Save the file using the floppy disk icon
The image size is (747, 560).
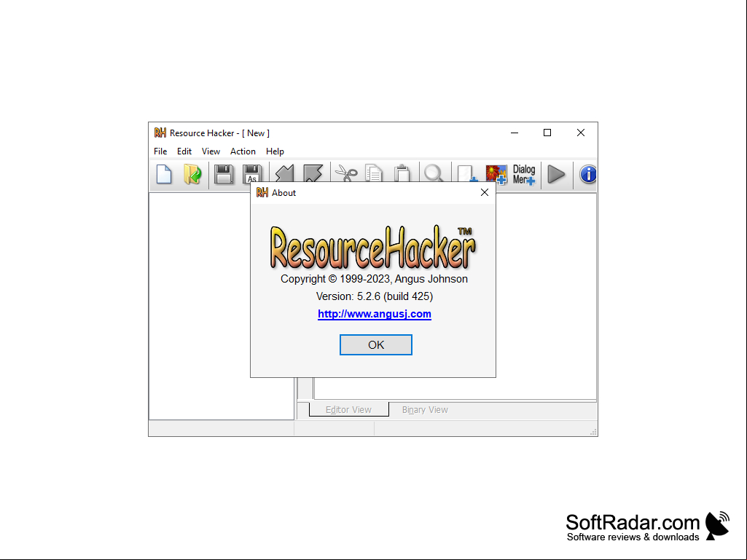pyautogui.click(x=224, y=174)
